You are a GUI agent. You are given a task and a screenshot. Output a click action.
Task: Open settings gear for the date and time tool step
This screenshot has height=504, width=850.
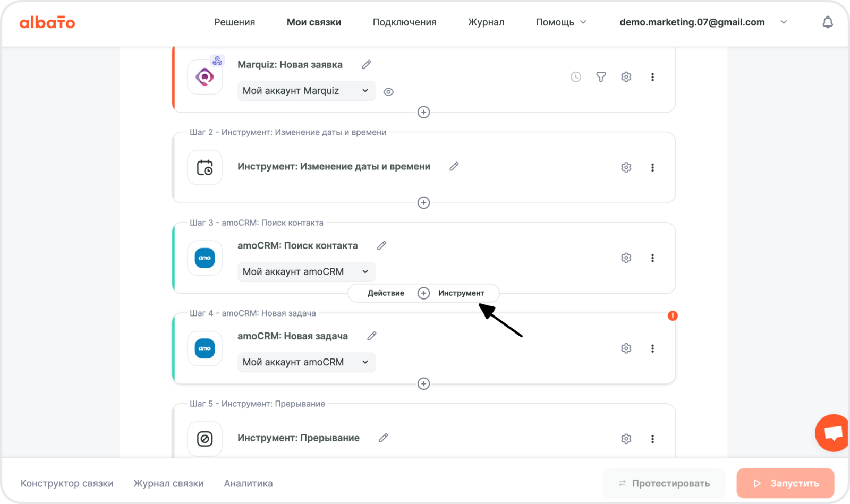[626, 167]
